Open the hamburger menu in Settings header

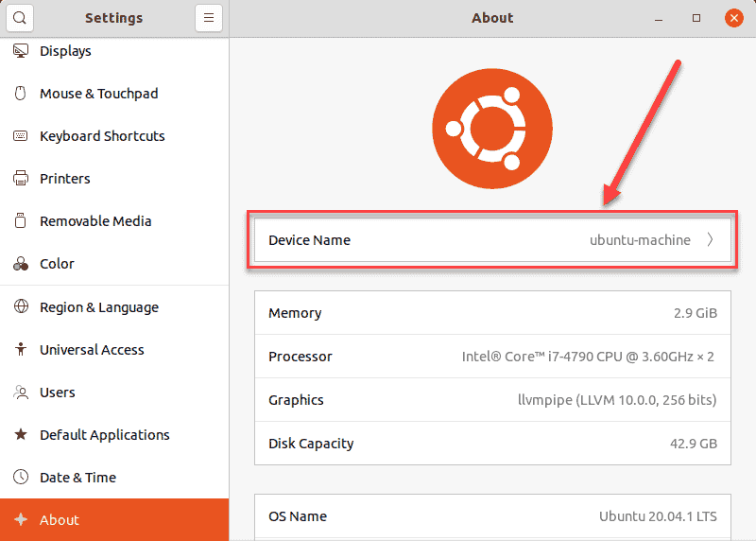(209, 18)
